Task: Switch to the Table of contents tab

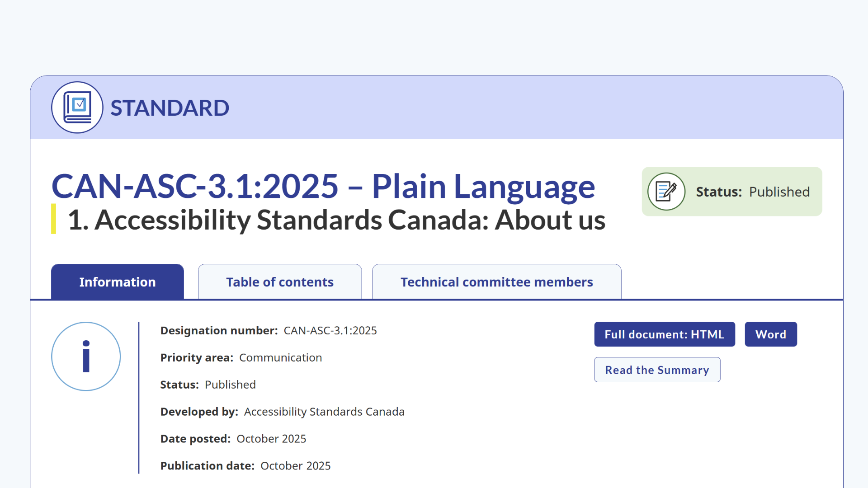Action: [279, 282]
